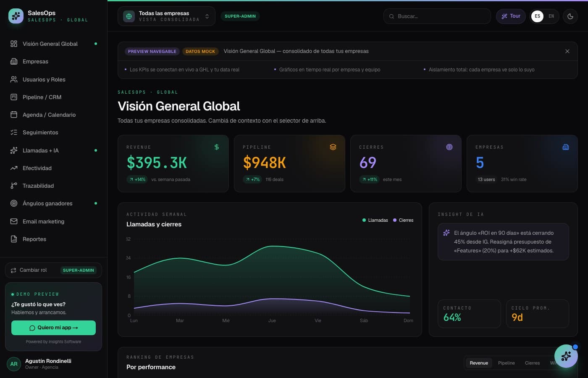Click the building icon on Empresas card

(x=566, y=147)
